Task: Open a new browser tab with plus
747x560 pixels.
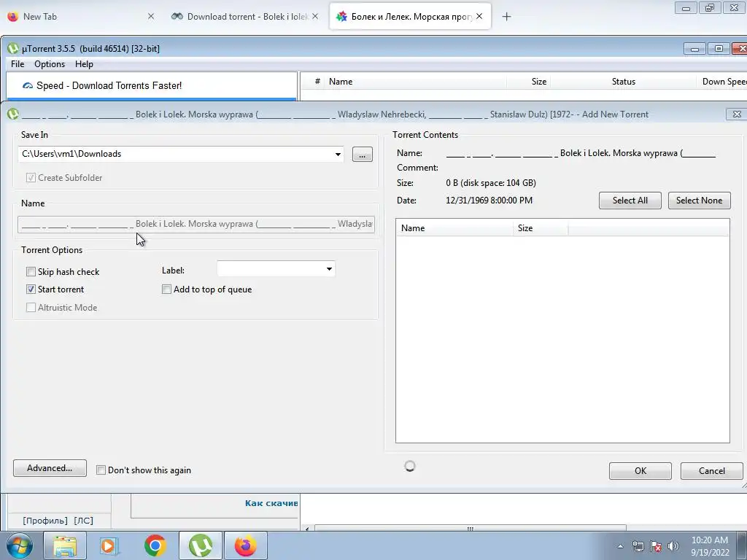Action: [x=506, y=17]
